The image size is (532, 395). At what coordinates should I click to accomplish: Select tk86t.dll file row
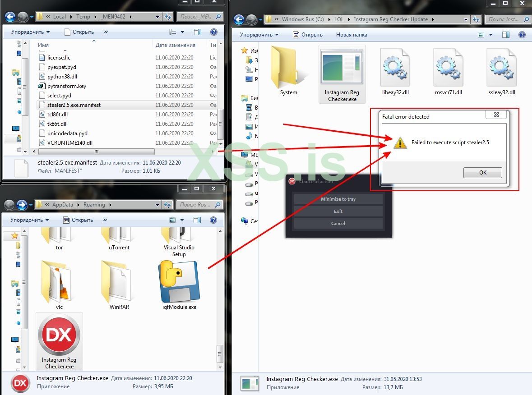tap(127, 124)
